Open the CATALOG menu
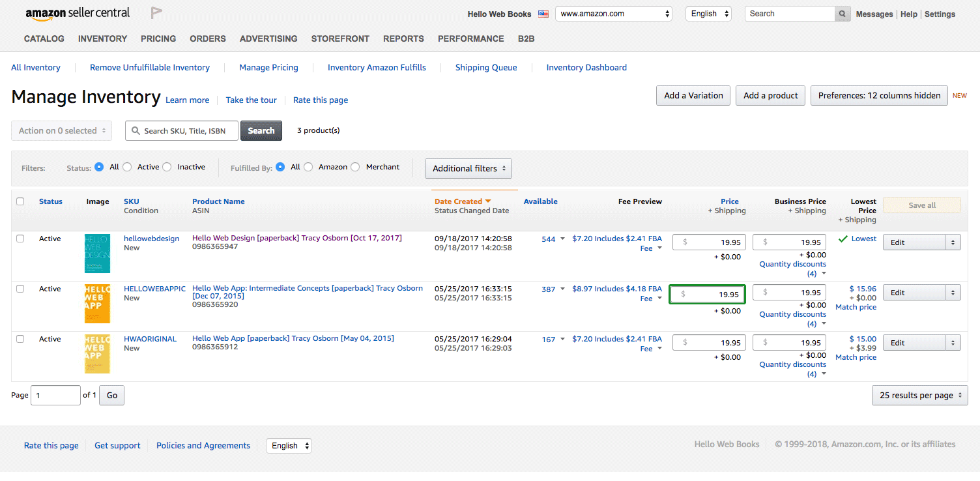 click(44, 38)
